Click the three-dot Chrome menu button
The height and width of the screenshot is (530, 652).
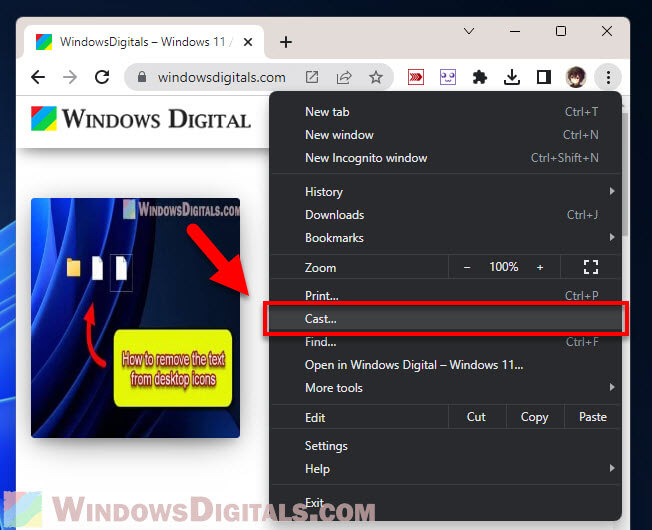[x=608, y=77]
